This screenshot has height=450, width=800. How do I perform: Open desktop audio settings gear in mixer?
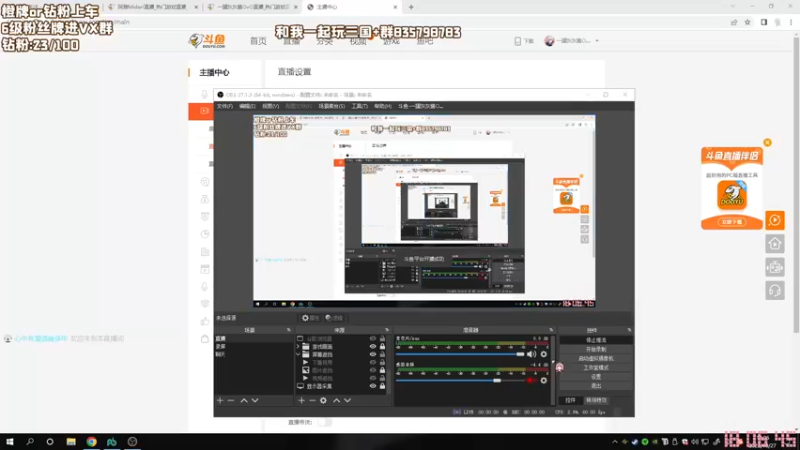click(x=544, y=381)
